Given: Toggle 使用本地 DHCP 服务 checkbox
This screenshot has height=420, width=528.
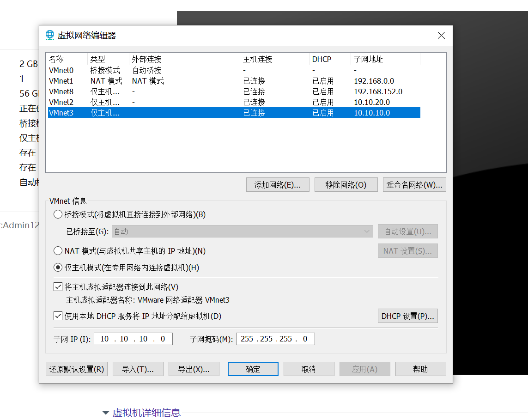Looking at the screenshot, I should [58, 316].
